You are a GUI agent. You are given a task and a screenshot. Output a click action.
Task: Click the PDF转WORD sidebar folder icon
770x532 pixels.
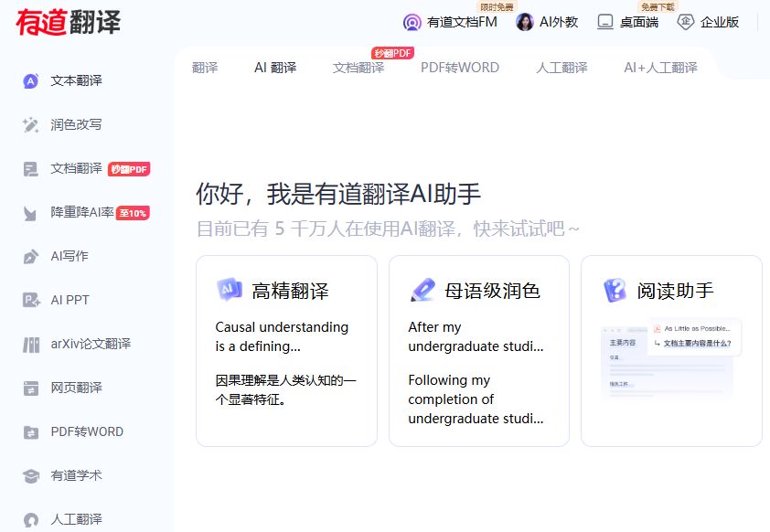[x=31, y=431]
